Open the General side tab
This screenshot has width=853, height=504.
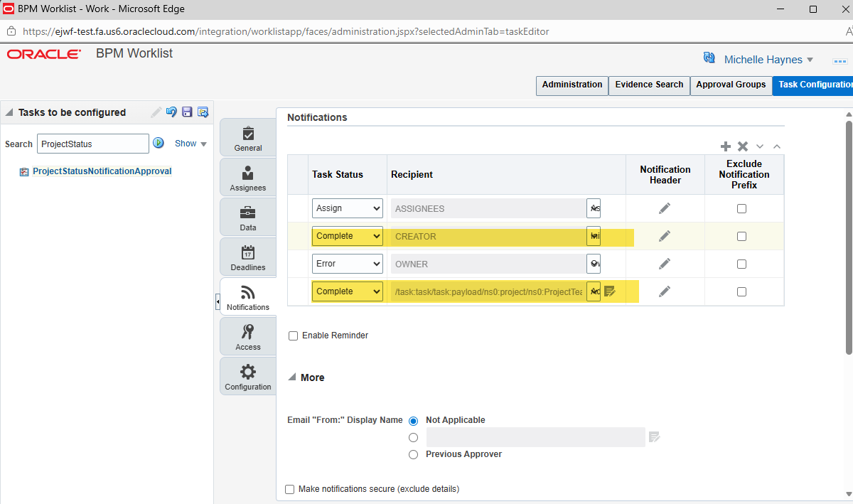(x=248, y=139)
